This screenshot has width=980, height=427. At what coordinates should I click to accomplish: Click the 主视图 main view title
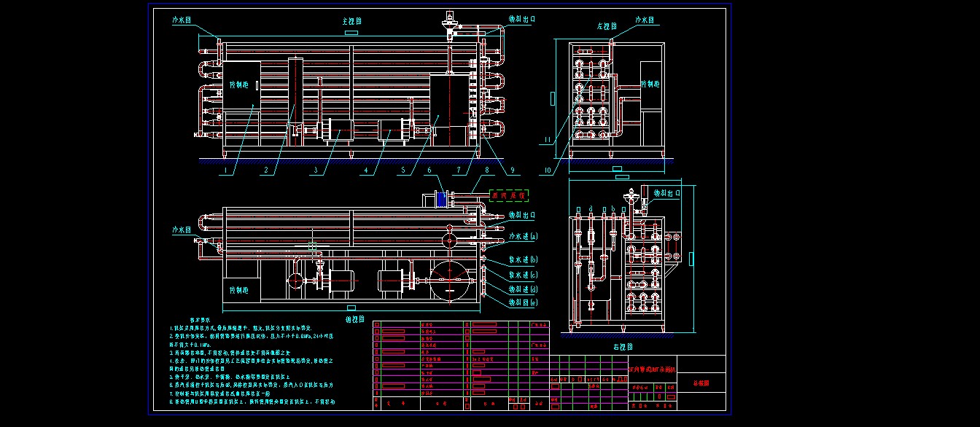click(x=354, y=20)
